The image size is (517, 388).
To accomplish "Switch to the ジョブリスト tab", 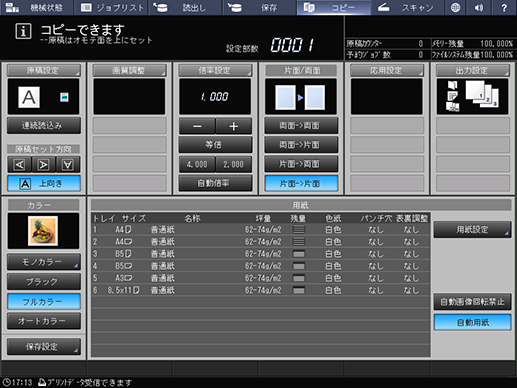I will 112,7.
